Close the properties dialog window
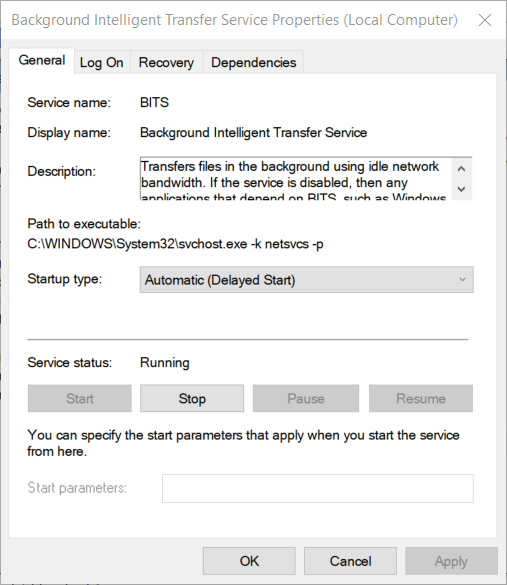Image resolution: width=507 pixels, height=585 pixels. [485, 20]
